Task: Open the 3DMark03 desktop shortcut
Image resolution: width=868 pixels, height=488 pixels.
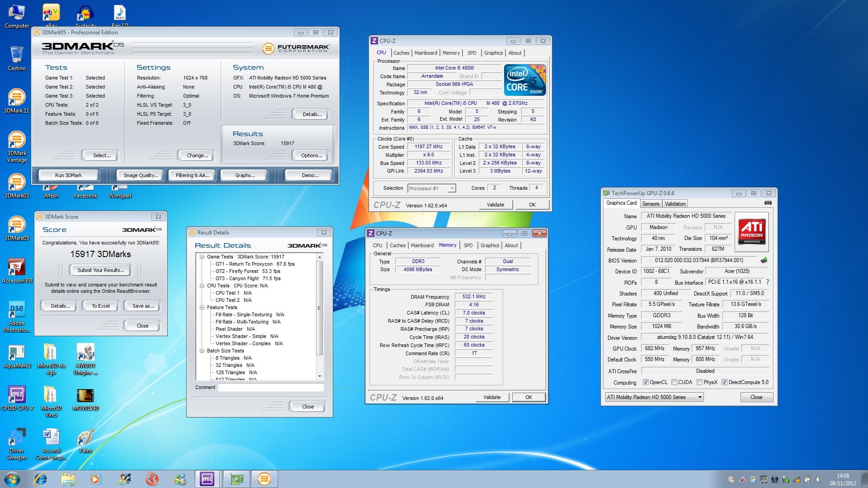Action: point(17,186)
